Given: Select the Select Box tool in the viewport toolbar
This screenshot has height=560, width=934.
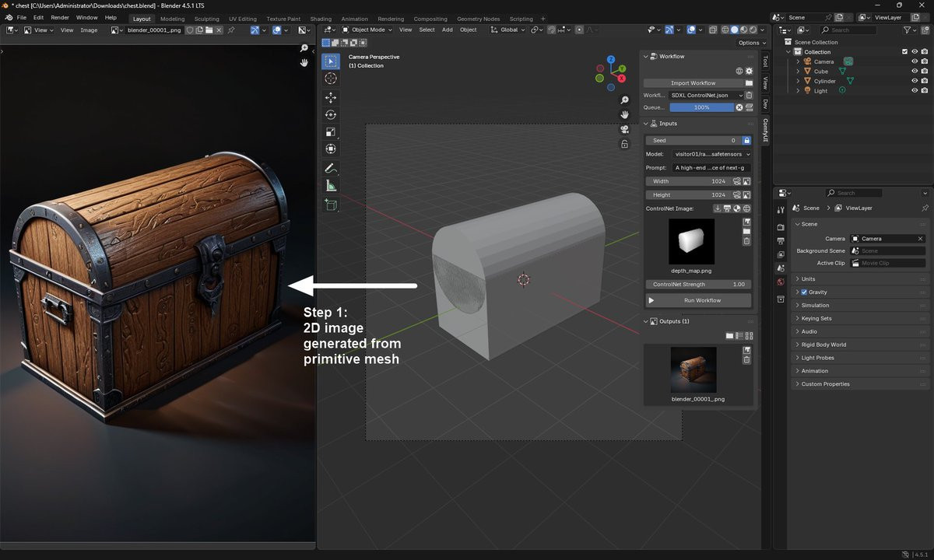Looking at the screenshot, I should click(x=331, y=61).
